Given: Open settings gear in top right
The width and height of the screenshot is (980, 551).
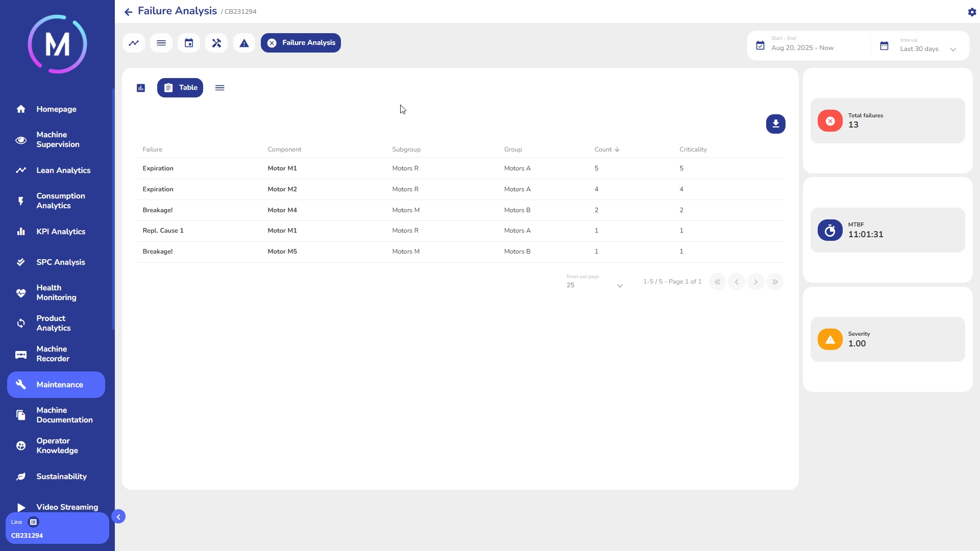Looking at the screenshot, I should 972,12.
